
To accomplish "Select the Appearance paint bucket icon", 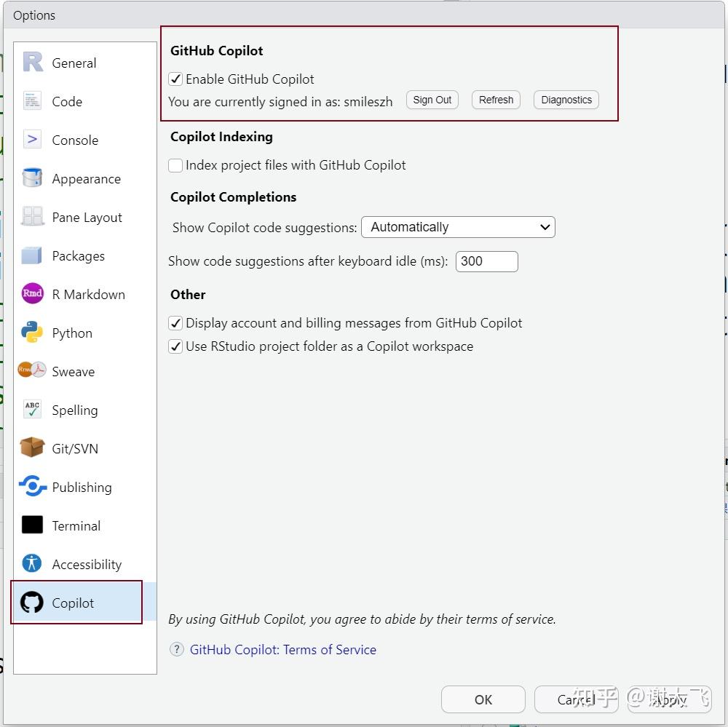I will pyautogui.click(x=33, y=178).
